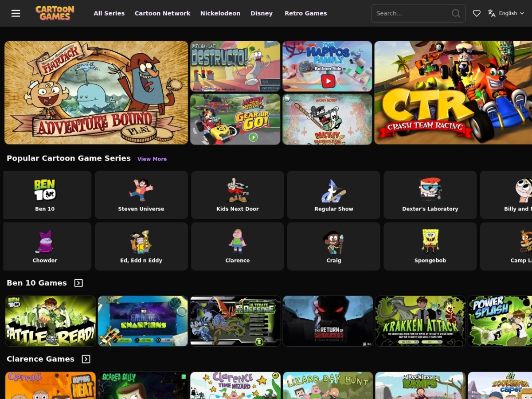Open Clarence Time Wizard game
Image resolution: width=532 pixels, height=399 pixels.
click(235, 385)
